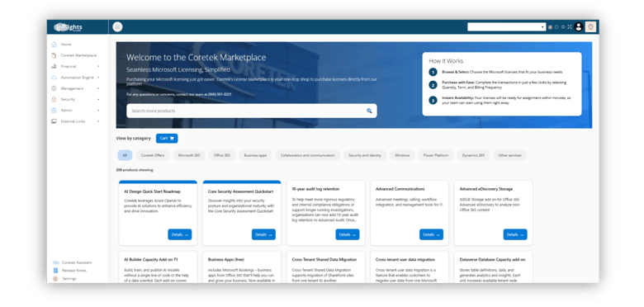View Details for AI Design Quick Start Roadmap
Screen dimensions: 644x307
(179, 234)
